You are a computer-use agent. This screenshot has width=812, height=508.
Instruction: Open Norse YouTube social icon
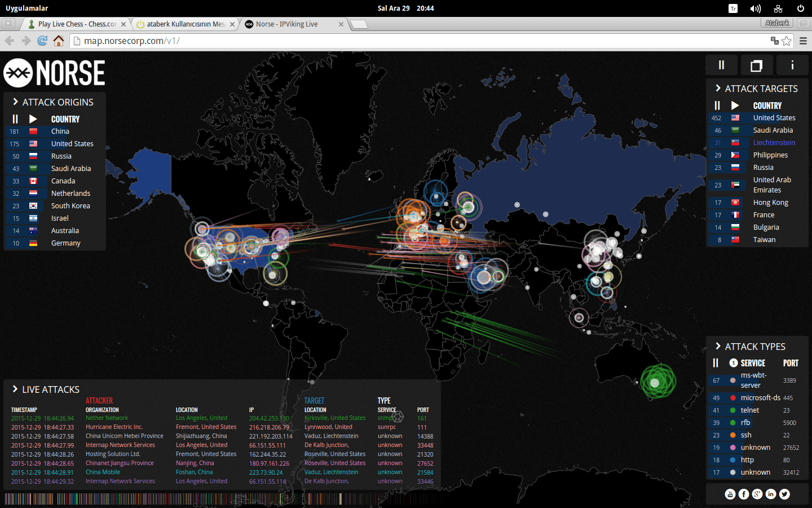coord(730,494)
